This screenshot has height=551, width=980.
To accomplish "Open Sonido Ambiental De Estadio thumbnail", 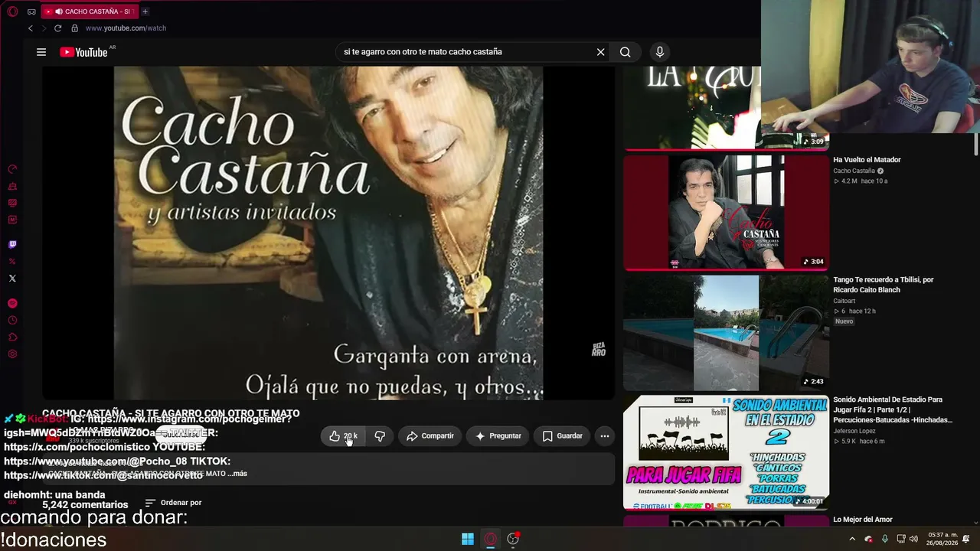I will 726,452.
